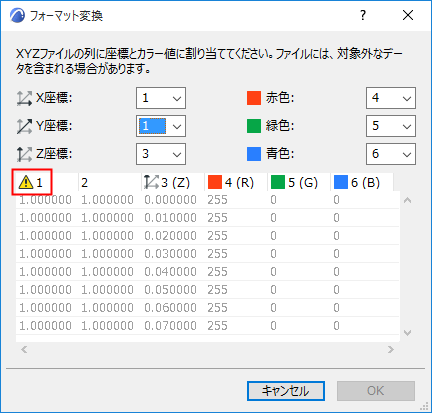The image size is (432, 413).
Task: Open the 青色 column dropdown
Action: pos(391,154)
